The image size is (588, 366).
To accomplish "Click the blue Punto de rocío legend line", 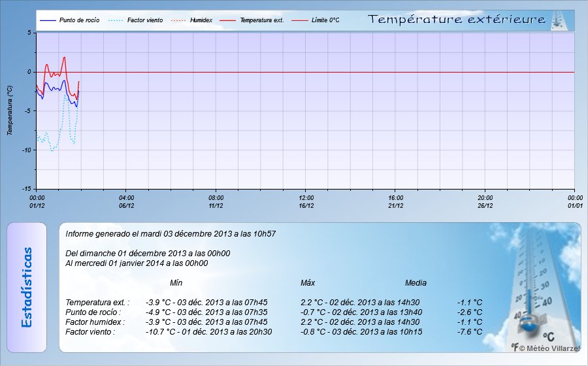I will [x=48, y=21].
